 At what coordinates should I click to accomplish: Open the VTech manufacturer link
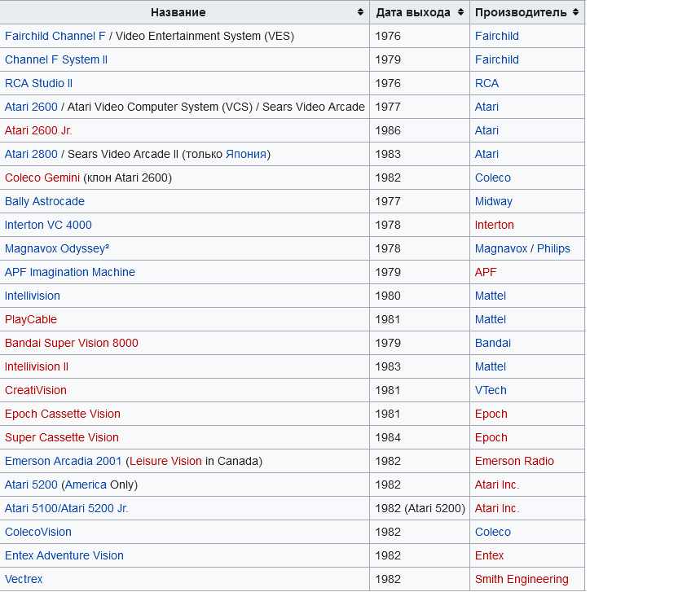(x=491, y=390)
